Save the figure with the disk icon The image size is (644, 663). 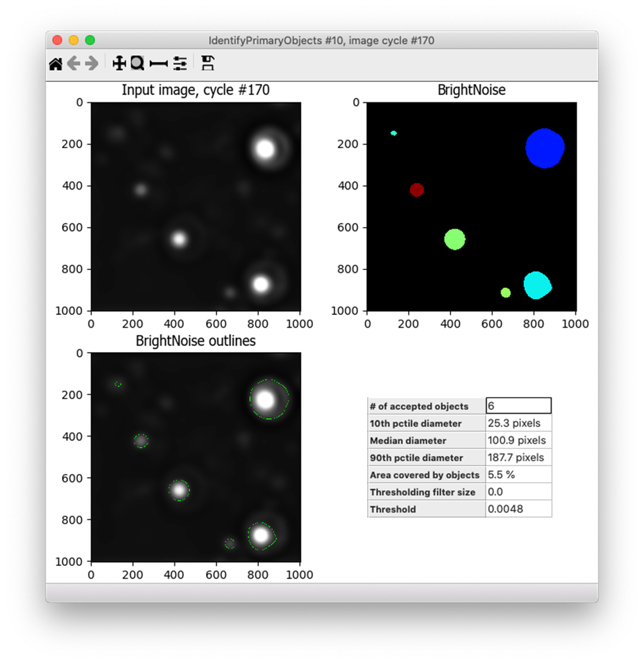coord(207,63)
